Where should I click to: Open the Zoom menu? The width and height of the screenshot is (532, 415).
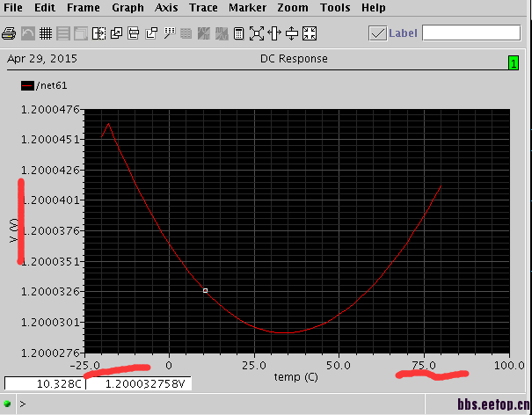click(x=293, y=7)
